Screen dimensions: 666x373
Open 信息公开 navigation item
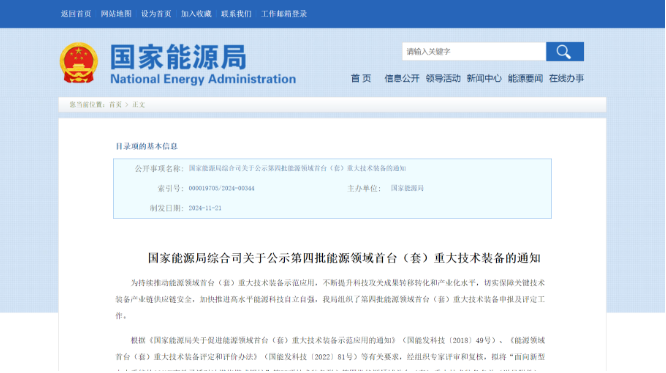click(402, 78)
